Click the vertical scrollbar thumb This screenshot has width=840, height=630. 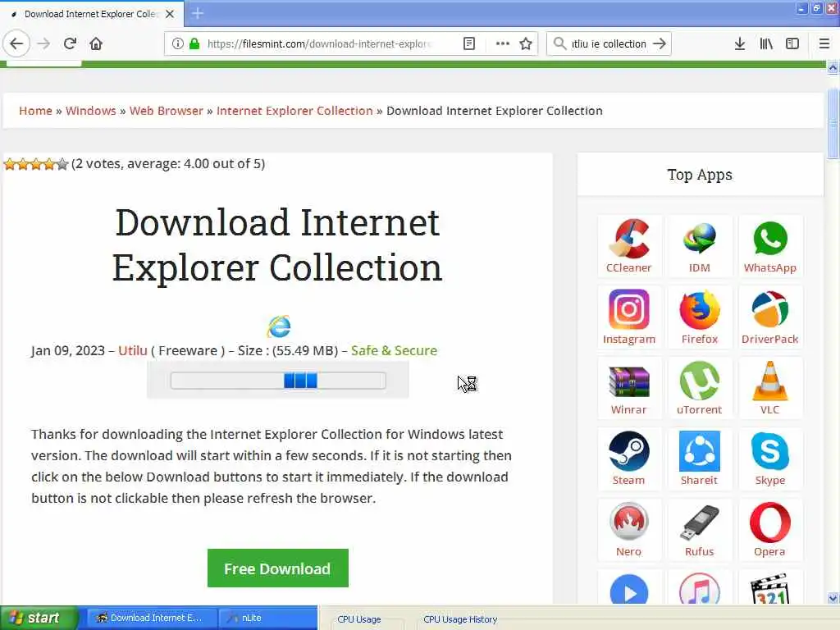tap(833, 124)
